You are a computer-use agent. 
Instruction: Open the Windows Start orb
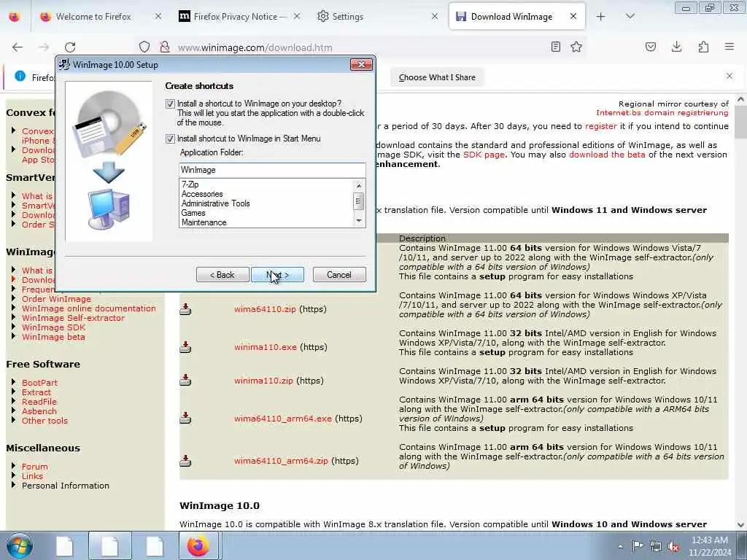[20, 545]
